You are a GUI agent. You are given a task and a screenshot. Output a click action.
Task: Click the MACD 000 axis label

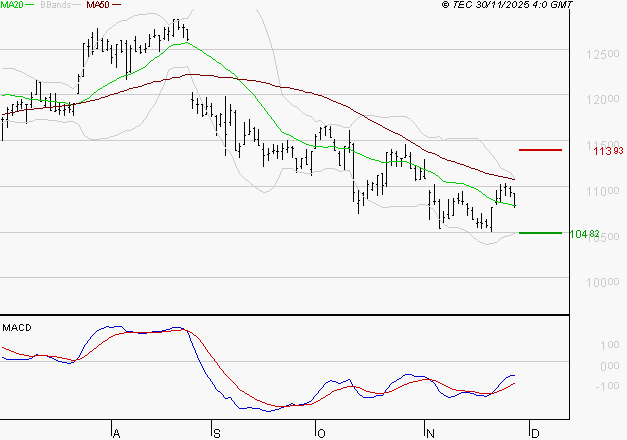(610, 366)
